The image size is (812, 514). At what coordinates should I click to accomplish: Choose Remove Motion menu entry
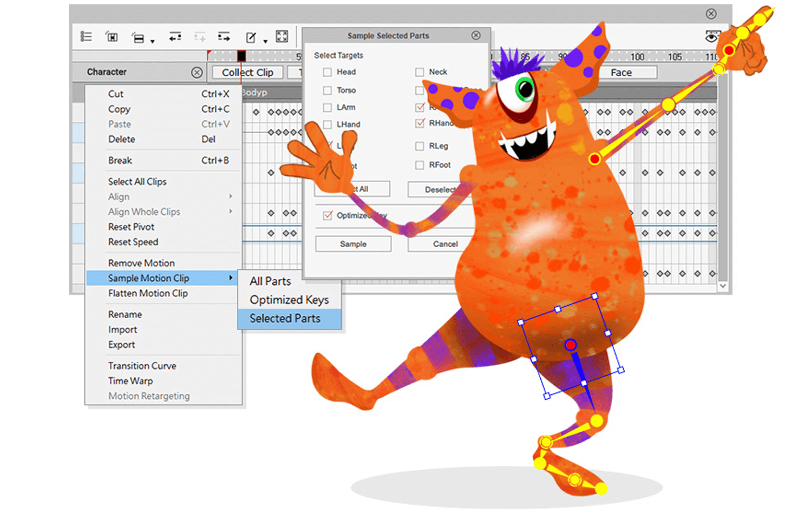[163, 263]
